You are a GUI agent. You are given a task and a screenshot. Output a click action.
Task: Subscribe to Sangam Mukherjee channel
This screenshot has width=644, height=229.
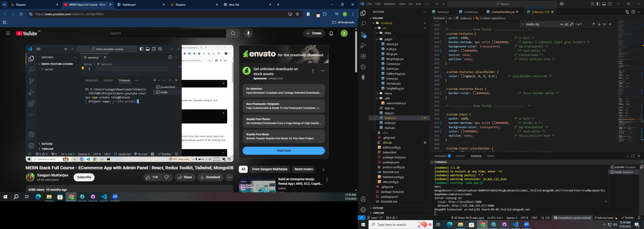(x=84, y=177)
